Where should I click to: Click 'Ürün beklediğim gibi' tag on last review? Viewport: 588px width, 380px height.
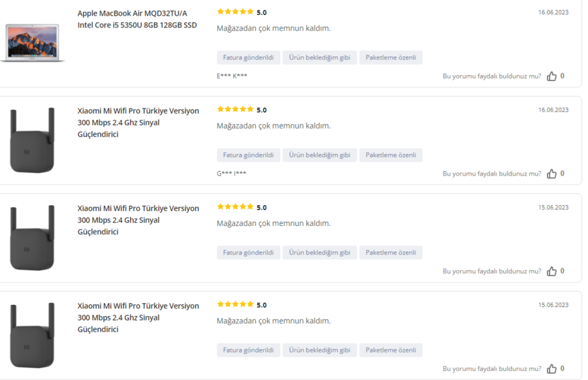coord(319,350)
